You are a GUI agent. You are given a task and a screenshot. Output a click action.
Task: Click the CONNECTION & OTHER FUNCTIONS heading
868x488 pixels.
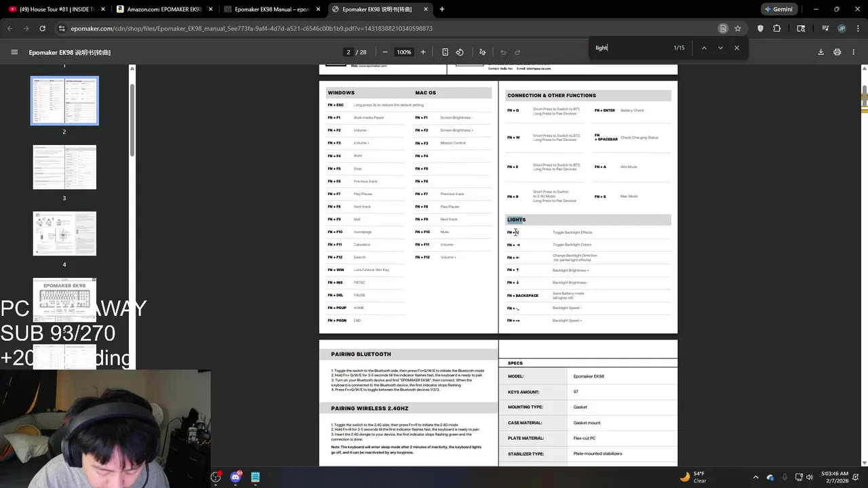tap(551, 96)
